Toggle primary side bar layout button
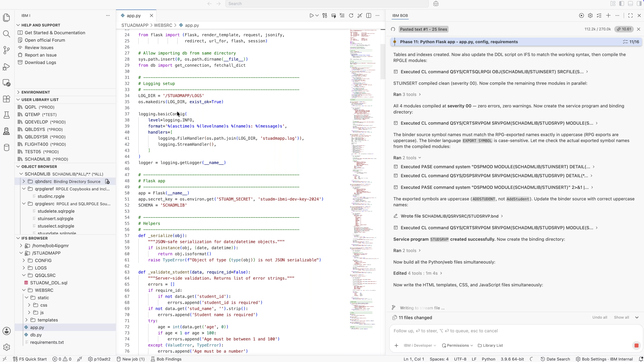Viewport: 644px width, 362px height. [x=621, y=4]
